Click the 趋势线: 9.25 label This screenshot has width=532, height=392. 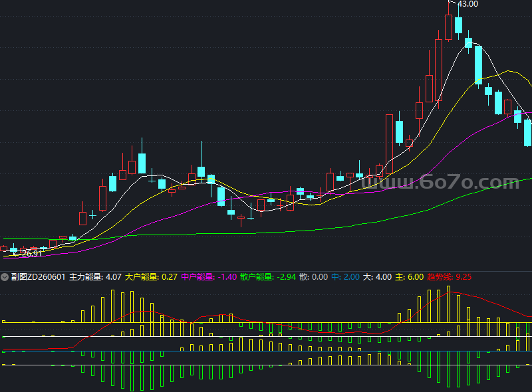point(450,277)
